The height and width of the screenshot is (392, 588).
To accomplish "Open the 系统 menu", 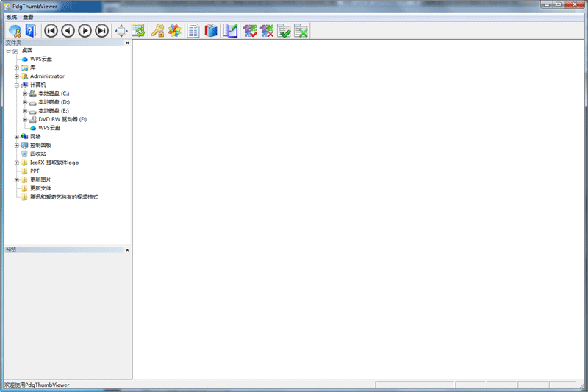I will pos(12,17).
